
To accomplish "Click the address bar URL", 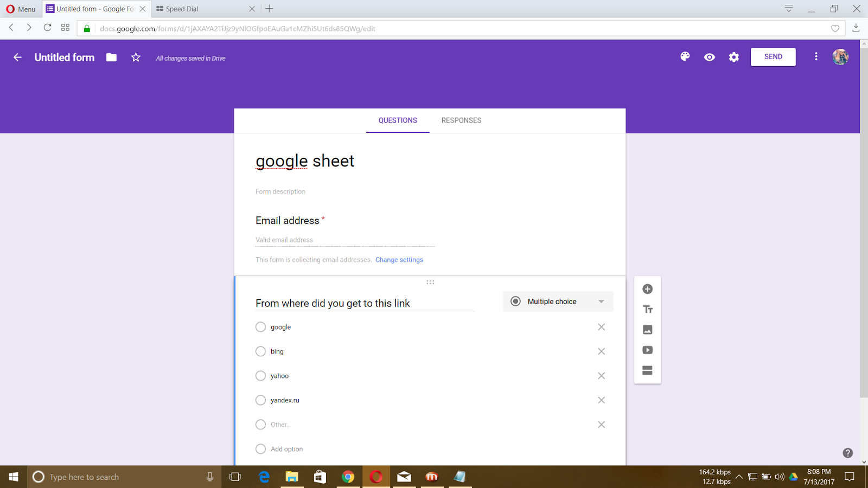I will tap(238, 29).
